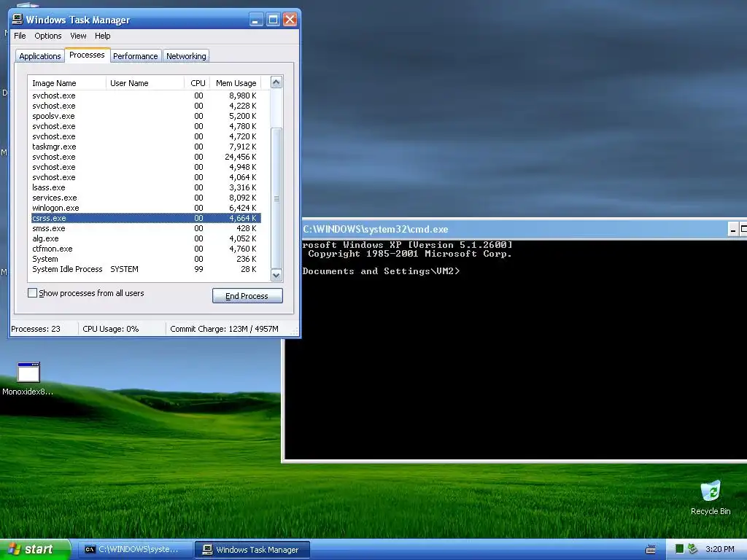Select the System process row
The height and width of the screenshot is (560, 747).
pyautogui.click(x=146, y=259)
